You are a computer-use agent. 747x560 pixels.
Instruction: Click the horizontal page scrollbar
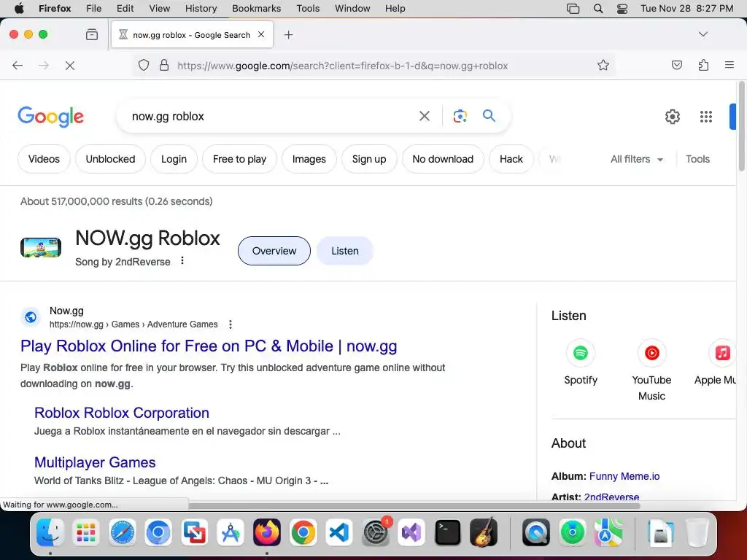click(414, 505)
